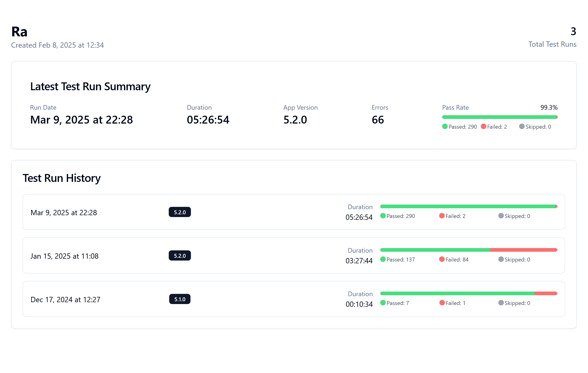Click the Ra project title
This screenshot has width=588, height=373.
(x=19, y=32)
